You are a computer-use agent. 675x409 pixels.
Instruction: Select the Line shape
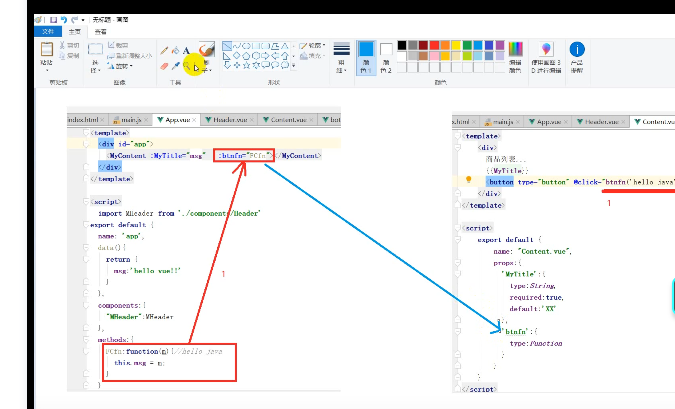(227, 46)
